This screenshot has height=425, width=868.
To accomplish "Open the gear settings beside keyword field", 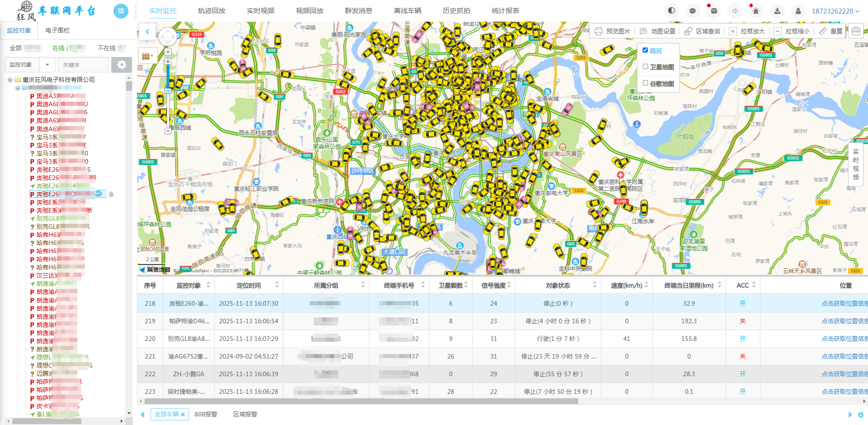I will click(x=122, y=65).
